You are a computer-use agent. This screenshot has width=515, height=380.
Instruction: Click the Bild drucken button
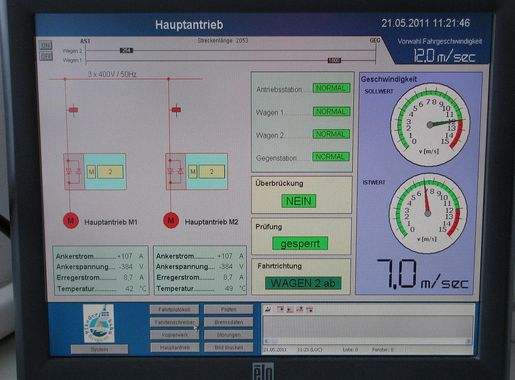click(x=229, y=347)
